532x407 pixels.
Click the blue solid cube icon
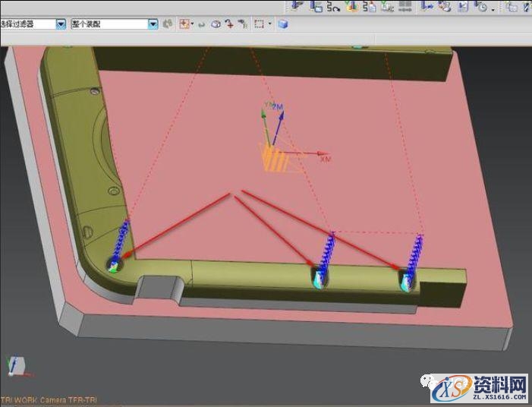coord(282,24)
